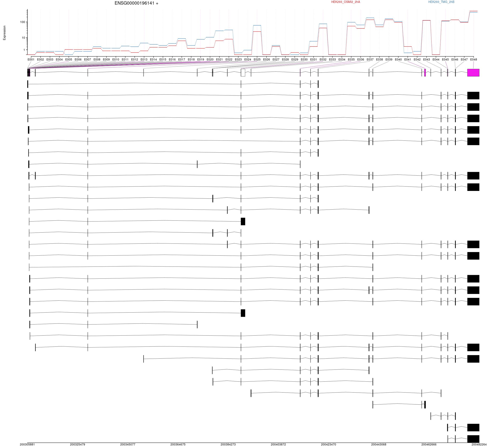Viewport: 502px width, 448px height.
Task: Click exon label E045
Action: point(445,60)
